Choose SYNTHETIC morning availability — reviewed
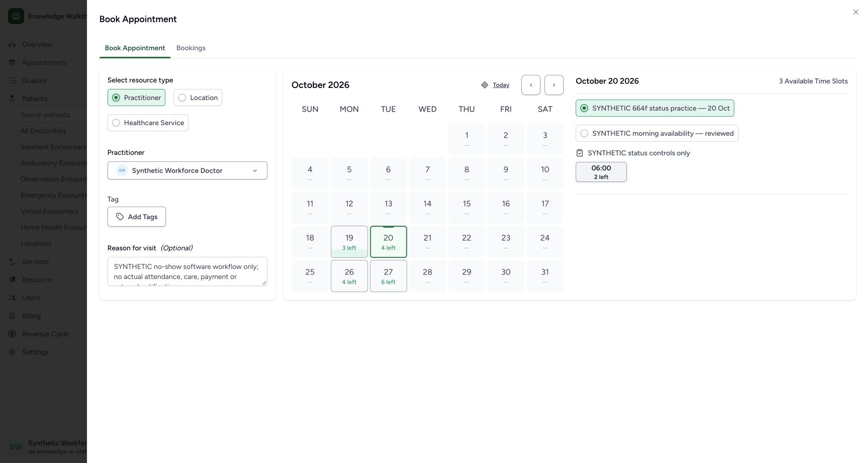Image resolution: width=868 pixels, height=463 pixels. [x=657, y=133]
